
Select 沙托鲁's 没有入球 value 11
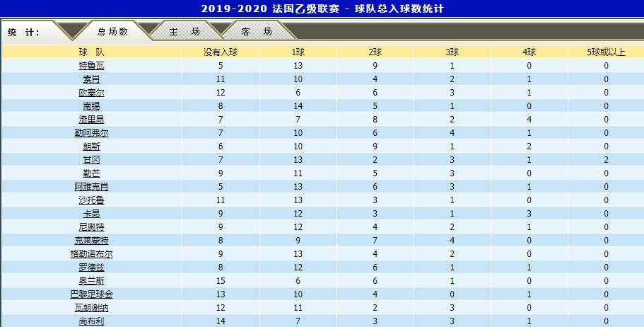221,200
